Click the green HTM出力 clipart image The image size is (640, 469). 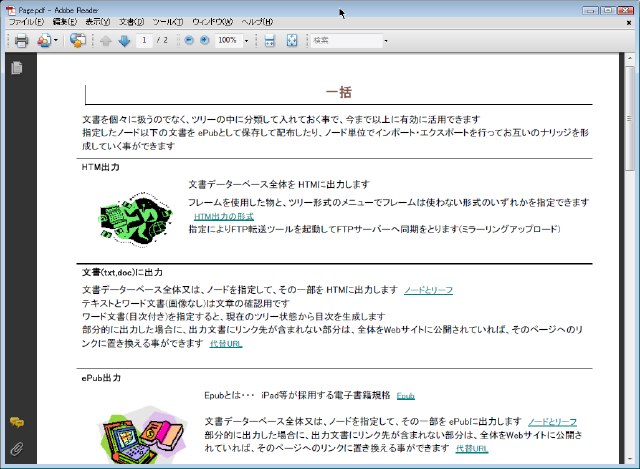[136, 220]
